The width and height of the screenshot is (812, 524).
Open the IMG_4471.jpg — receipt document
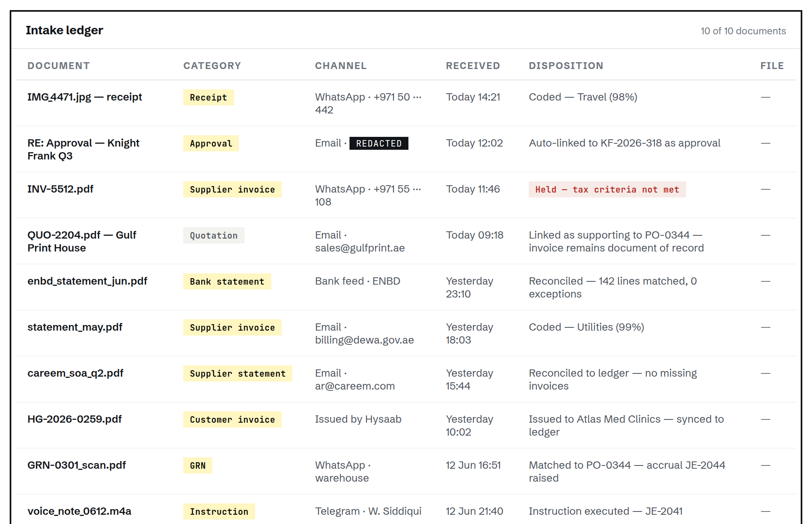click(84, 97)
